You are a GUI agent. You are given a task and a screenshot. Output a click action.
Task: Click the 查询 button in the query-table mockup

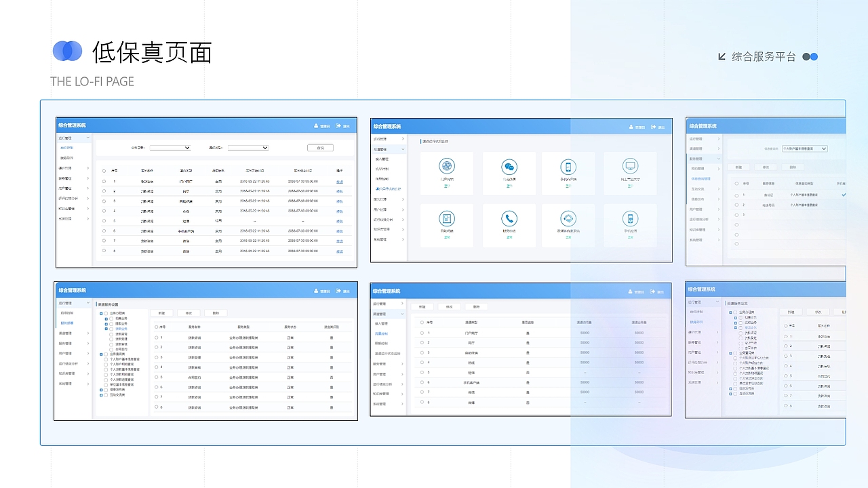(320, 148)
